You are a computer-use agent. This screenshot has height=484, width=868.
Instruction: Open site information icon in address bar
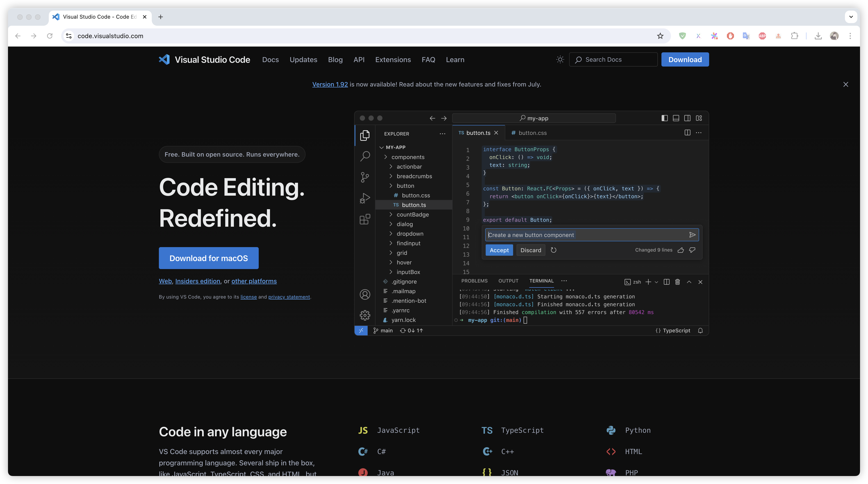point(69,36)
